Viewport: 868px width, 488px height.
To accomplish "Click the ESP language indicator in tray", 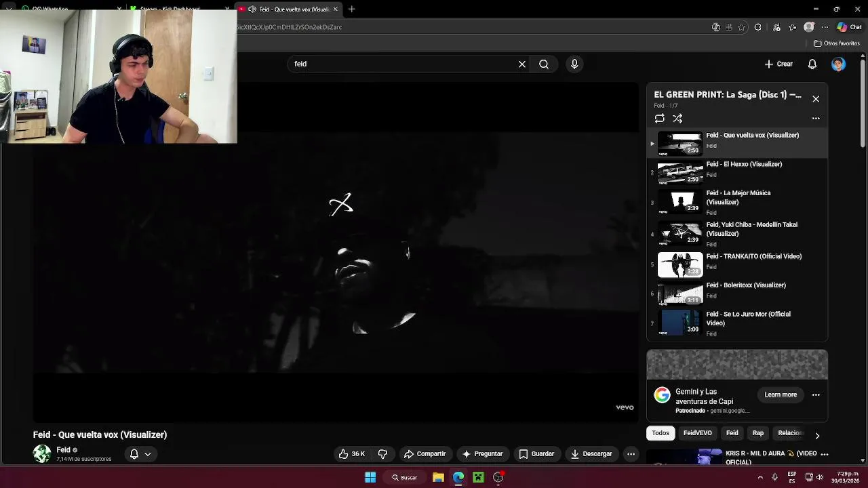I will (x=791, y=477).
